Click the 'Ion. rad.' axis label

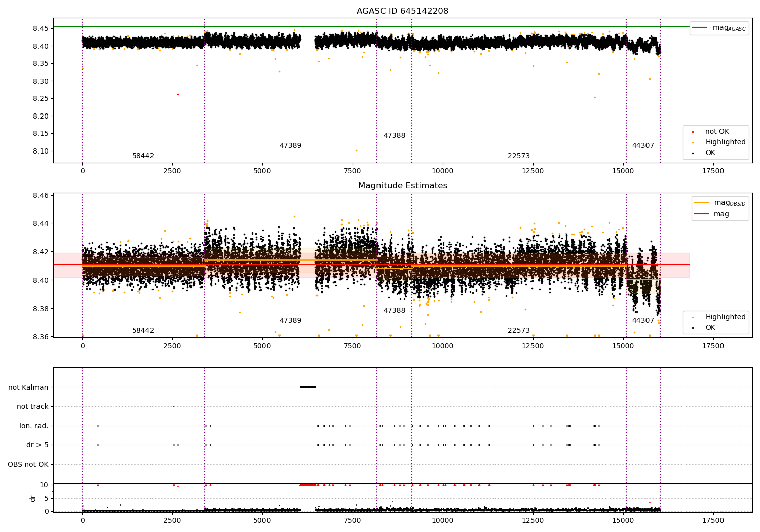point(34,426)
